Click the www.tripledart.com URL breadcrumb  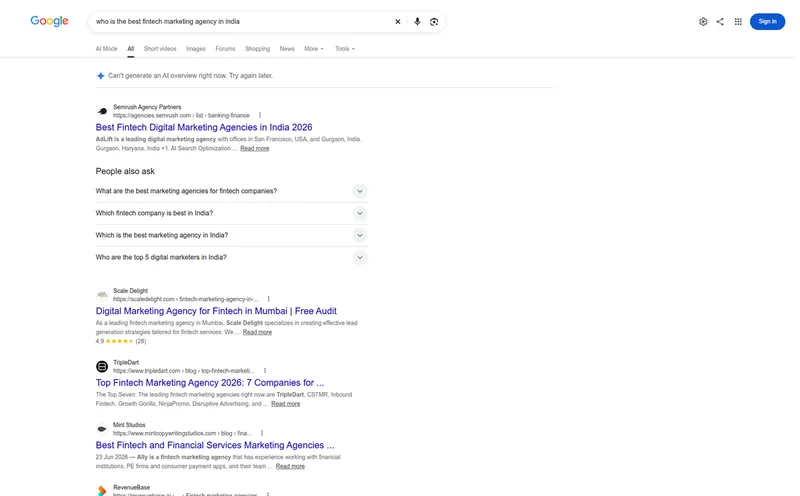[184, 370]
